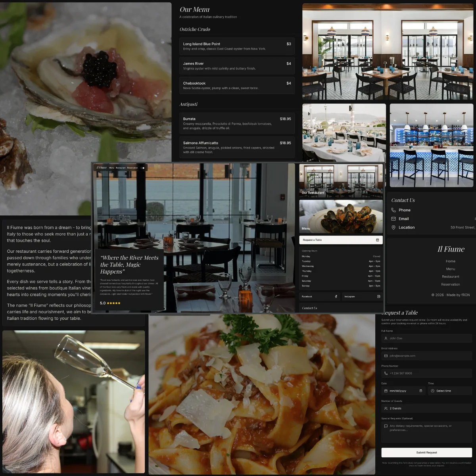Screen dimensions: 476x476
Task: Toggle the theme switch in the navbar
Action: coord(142,168)
